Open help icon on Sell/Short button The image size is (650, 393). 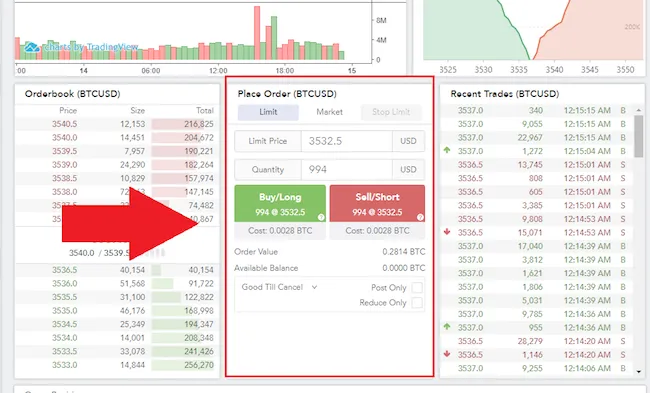(420, 217)
